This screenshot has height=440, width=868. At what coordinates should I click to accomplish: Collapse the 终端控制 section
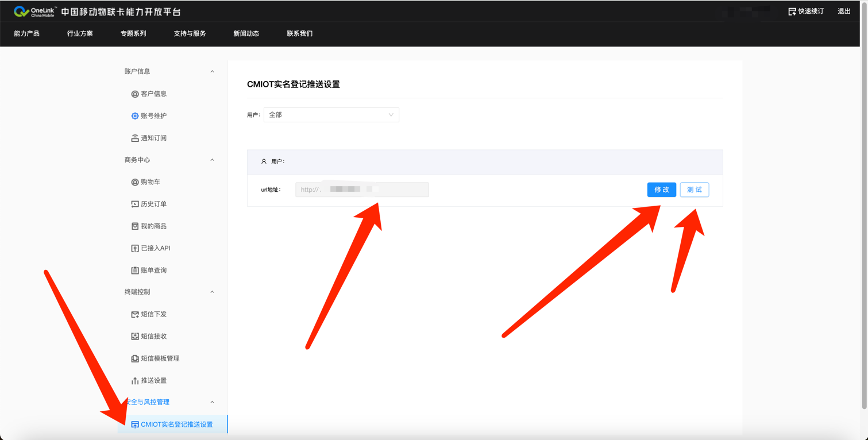click(x=212, y=292)
